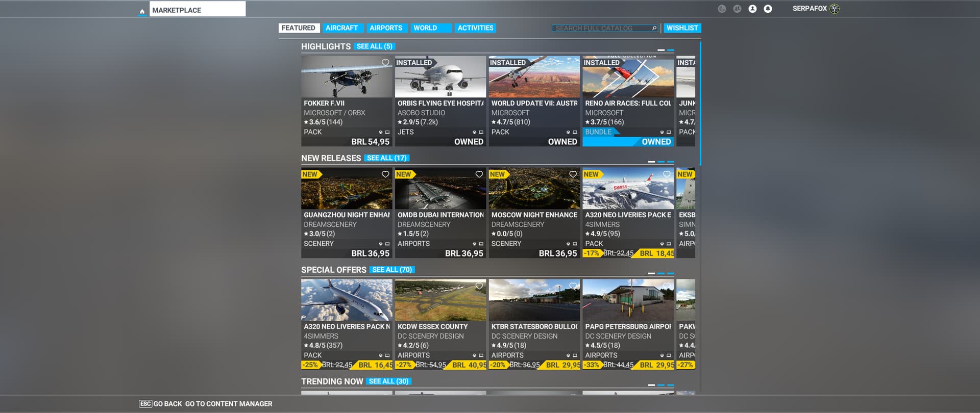
Task: Select second page indicator in Special Offers carousel
Action: 661,273
